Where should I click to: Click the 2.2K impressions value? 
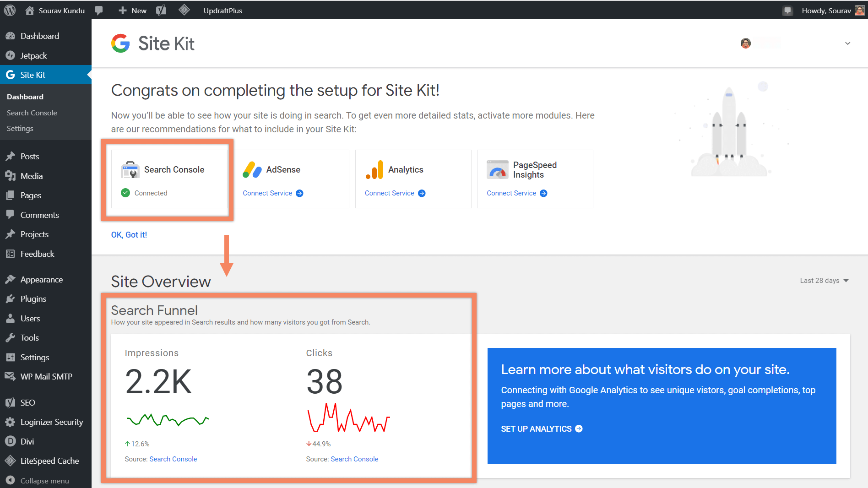pos(158,382)
